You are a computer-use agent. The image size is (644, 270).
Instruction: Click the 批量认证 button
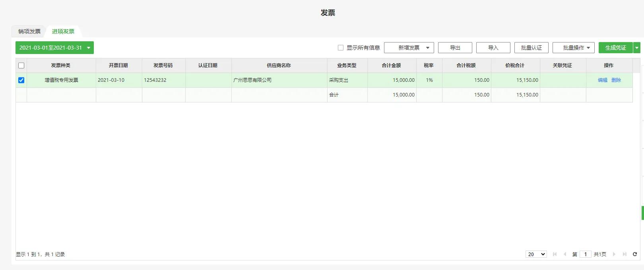click(531, 48)
